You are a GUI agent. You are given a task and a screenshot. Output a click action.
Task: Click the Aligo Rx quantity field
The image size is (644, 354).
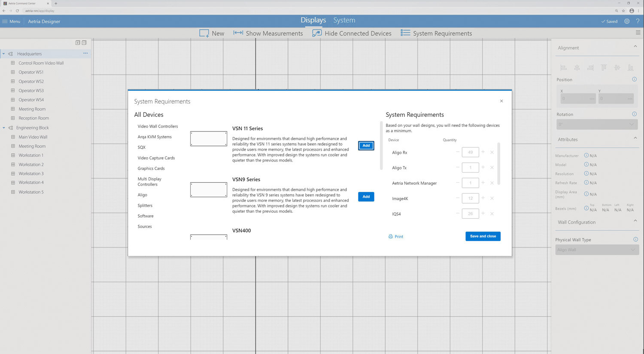[x=471, y=152]
